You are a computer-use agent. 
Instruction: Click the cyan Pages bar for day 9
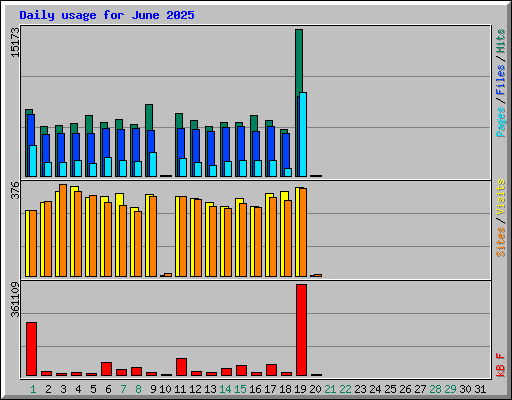(x=153, y=165)
